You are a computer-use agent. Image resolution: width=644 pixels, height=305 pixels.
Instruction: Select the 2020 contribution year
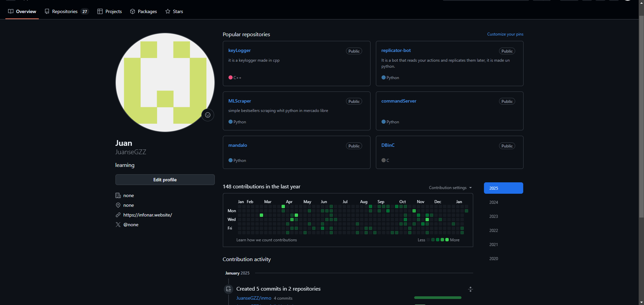click(x=503, y=258)
